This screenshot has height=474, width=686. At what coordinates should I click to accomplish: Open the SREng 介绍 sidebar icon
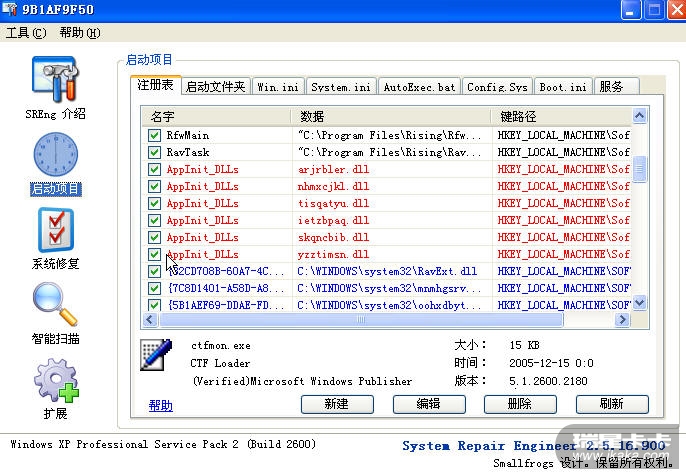(x=55, y=79)
